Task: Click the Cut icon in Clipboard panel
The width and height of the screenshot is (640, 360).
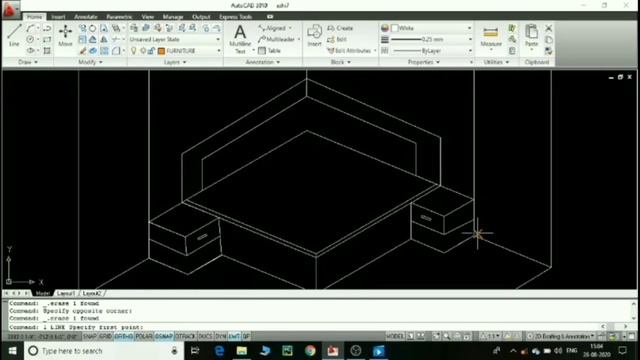Action: 549,28
